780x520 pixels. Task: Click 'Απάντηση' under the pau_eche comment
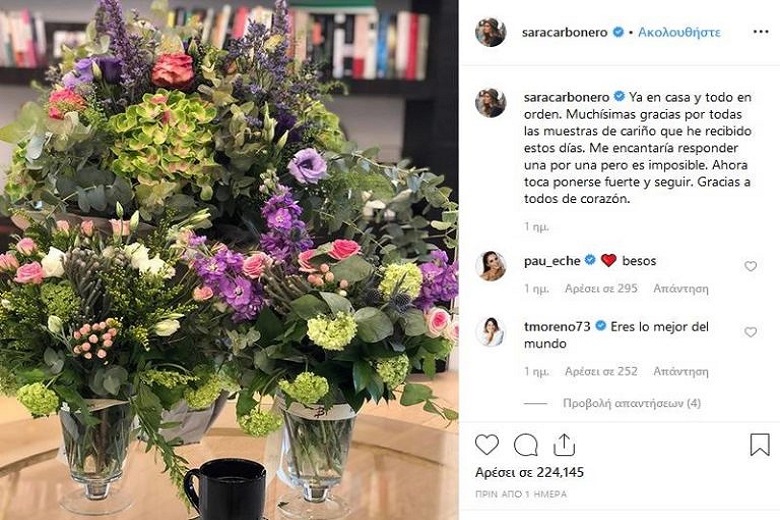[x=681, y=288]
